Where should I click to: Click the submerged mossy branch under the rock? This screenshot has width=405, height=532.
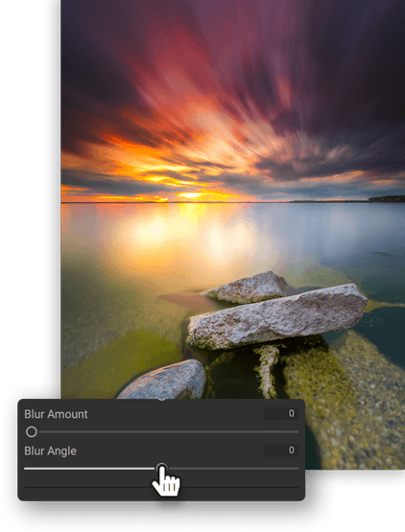coord(267,371)
